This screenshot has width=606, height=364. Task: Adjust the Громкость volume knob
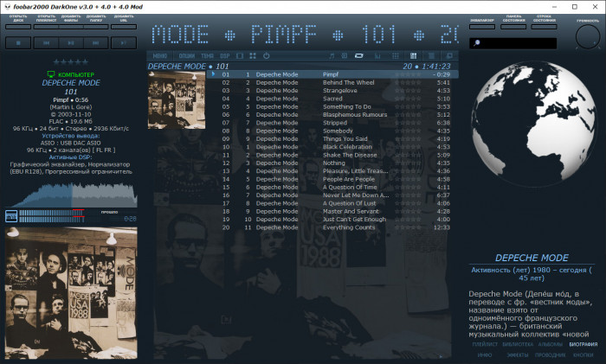[588, 37]
